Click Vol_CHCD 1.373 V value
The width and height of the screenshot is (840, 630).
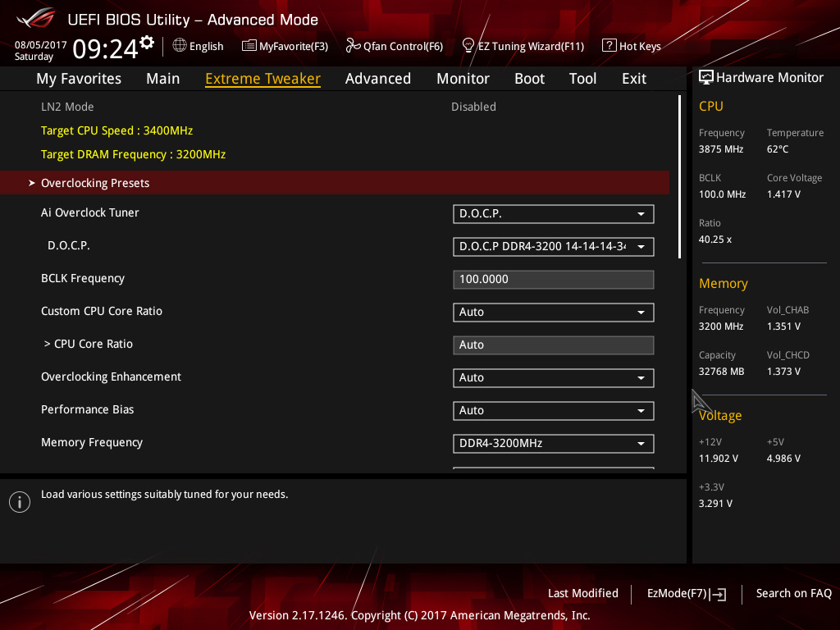pyautogui.click(x=783, y=372)
